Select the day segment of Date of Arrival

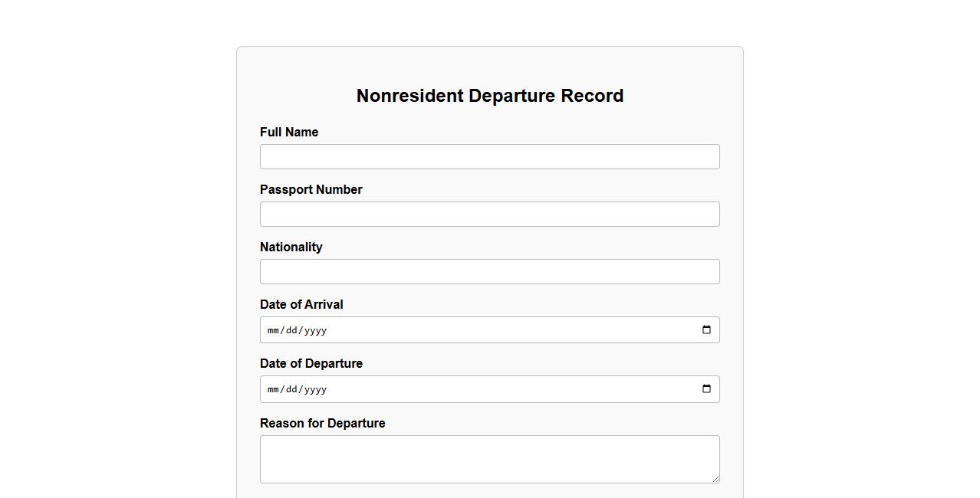[x=291, y=331]
